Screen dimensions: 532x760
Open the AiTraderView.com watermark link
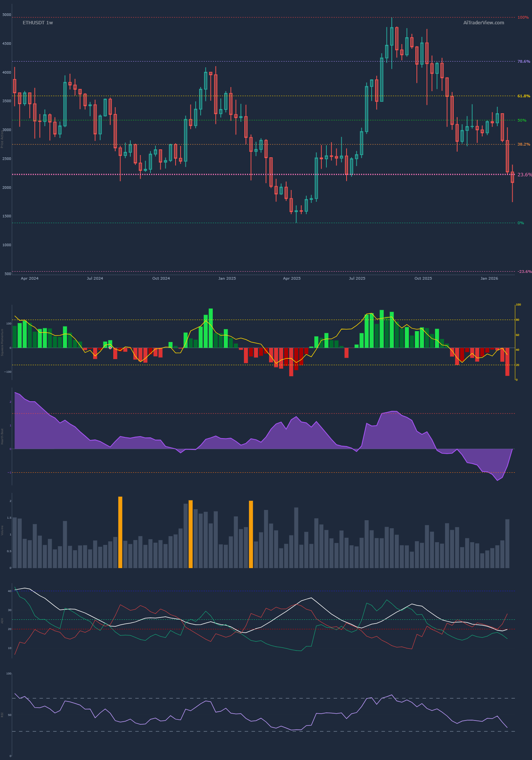coord(483,23)
